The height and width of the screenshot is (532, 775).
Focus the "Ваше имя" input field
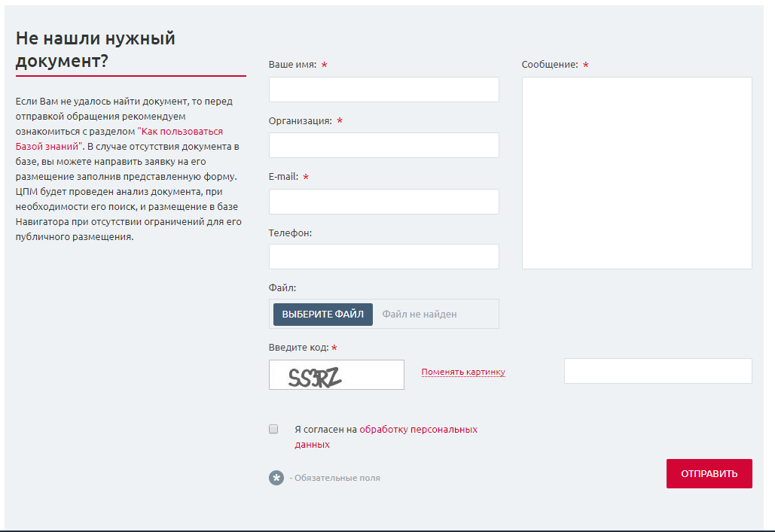point(383,90)
